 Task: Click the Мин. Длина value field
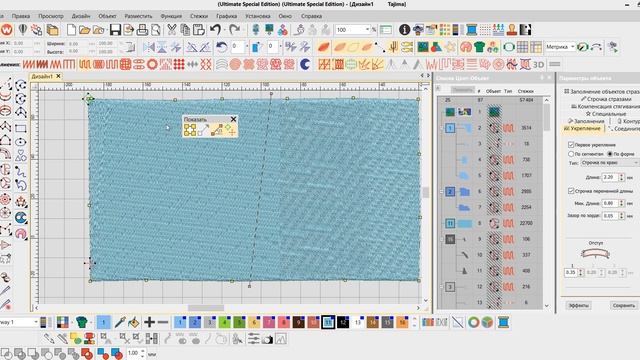coord(610,203)
